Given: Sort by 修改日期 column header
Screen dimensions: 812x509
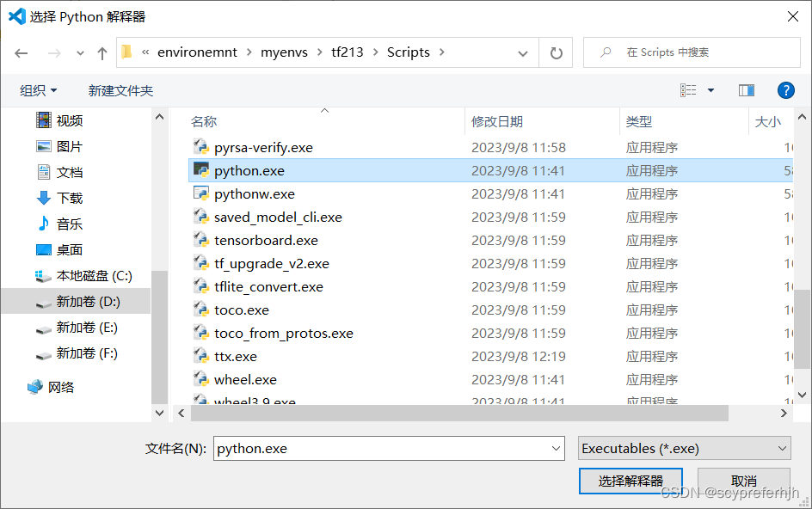Looking at the screenshot, I should pos(496,122).
